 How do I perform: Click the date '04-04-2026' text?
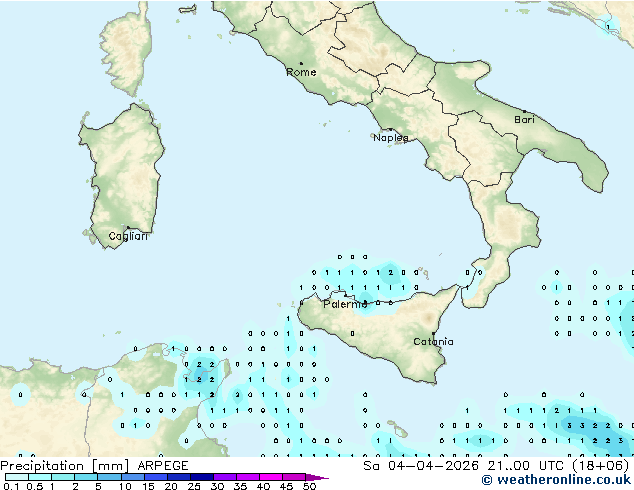tap(433, 466)
